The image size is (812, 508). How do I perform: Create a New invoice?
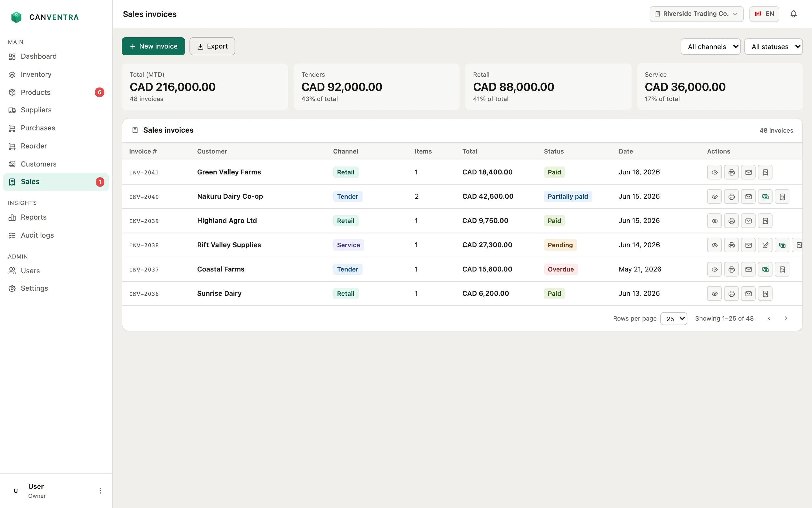coord(153,46)
